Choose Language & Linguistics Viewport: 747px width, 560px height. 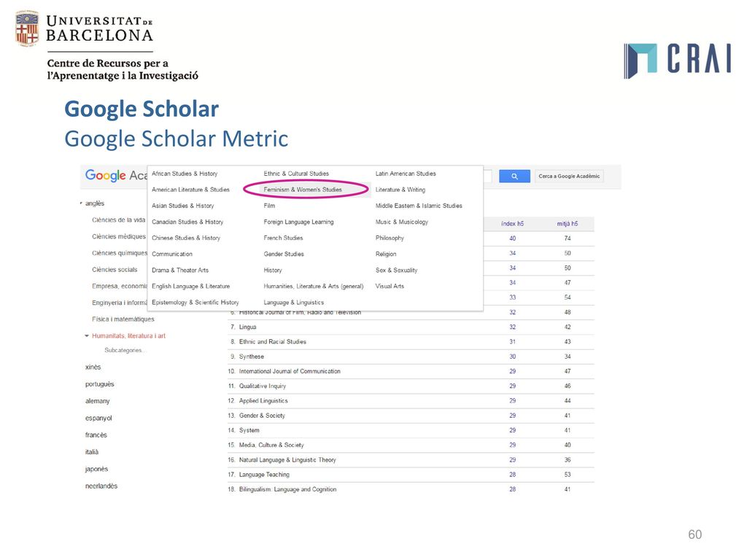[x=293, y=303]
